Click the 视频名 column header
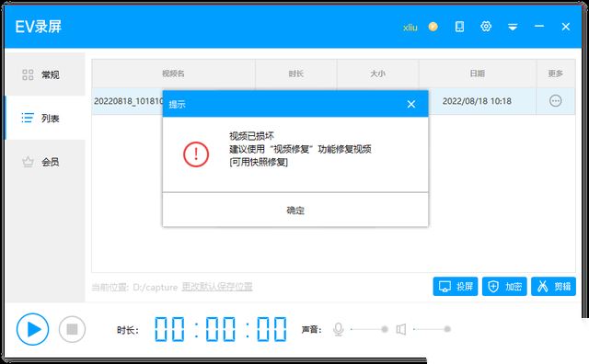Viewport: 589px width, 364px height. 174,74
